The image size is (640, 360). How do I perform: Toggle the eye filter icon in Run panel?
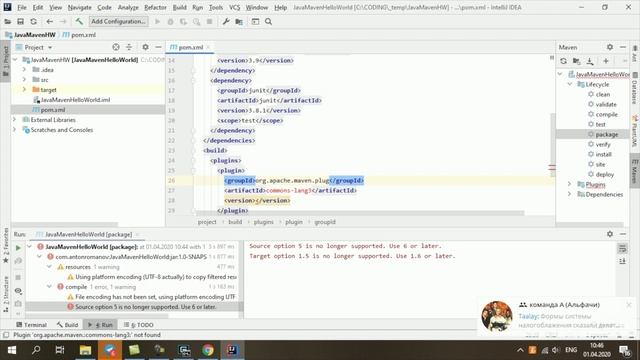tap(18, 291)
